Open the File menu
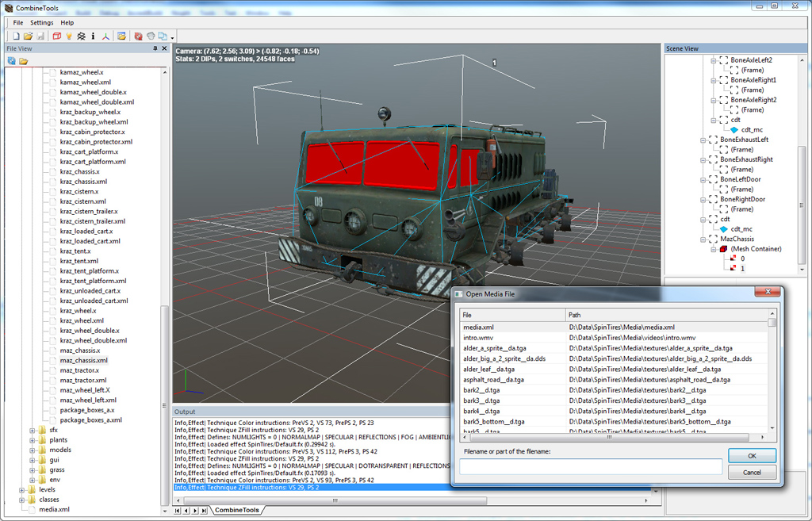 point(18,23)
